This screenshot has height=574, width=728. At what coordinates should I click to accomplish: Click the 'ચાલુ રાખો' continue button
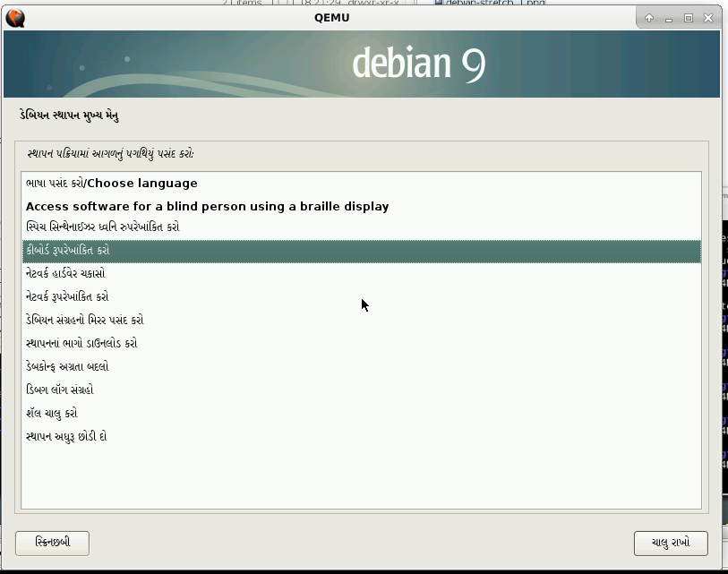(x=671, y=544)
